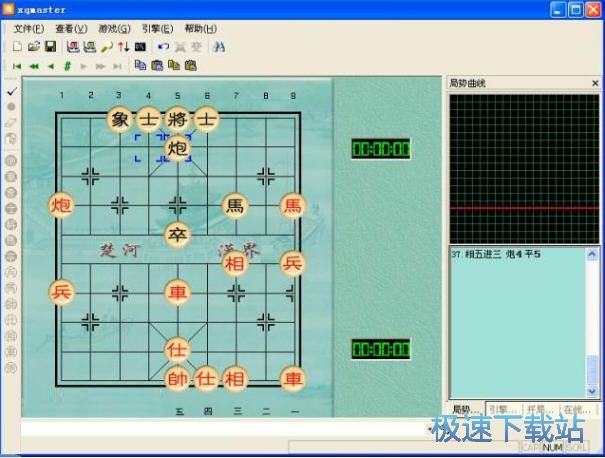Click the binoculars search icon
Image resolution: width=605 pixels, height=458 pixels.
click(220, 47)
